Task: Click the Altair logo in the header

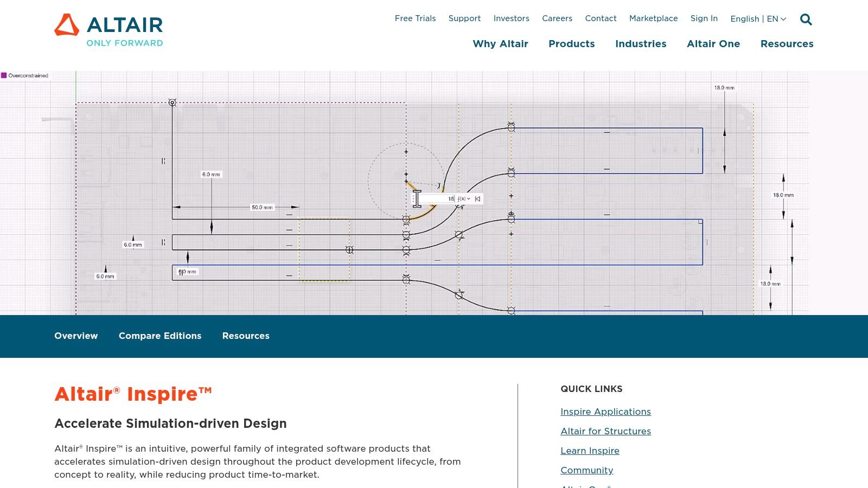Action: coord(108,30)
